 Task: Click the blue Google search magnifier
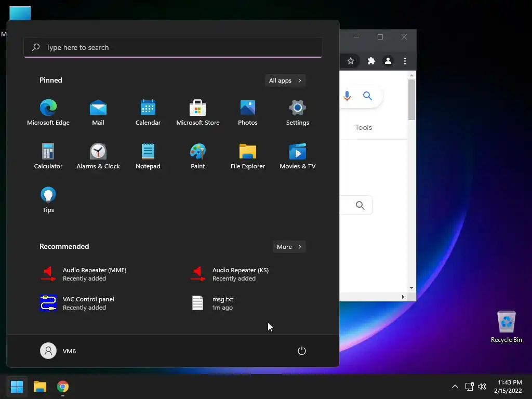pyautogui.click(x=367, y=96)
